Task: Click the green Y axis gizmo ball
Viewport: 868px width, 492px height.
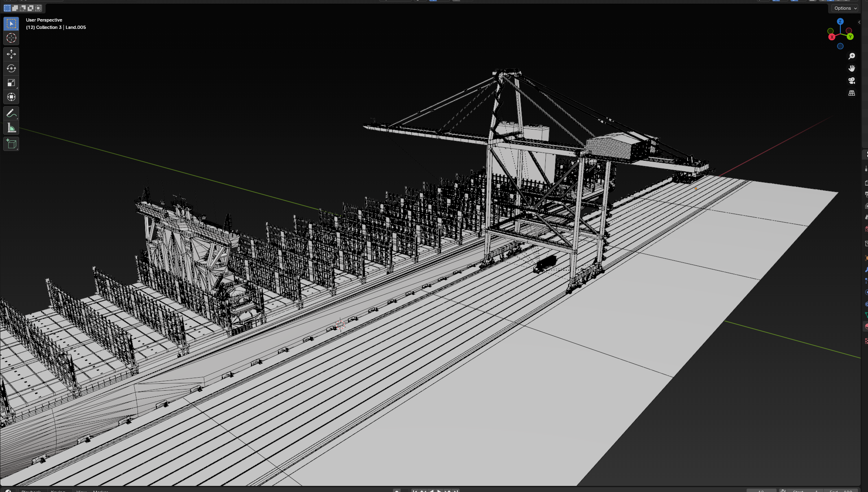Action: pos(850,37)
